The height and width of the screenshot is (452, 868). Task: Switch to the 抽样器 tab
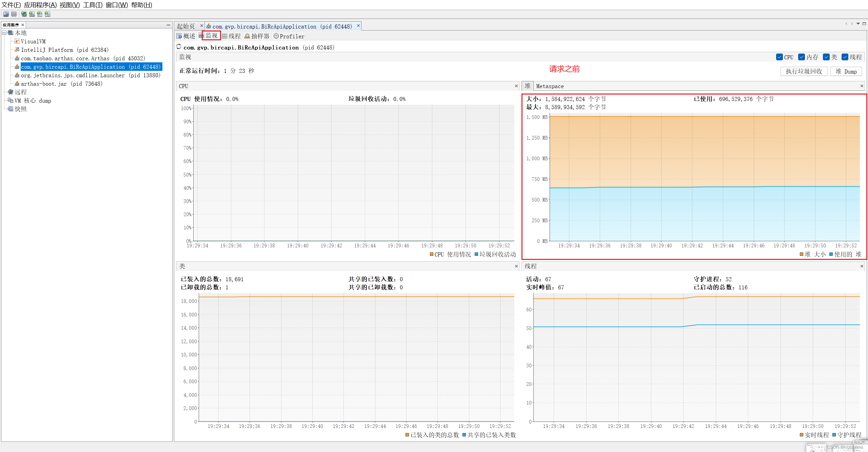pos(257,36)
